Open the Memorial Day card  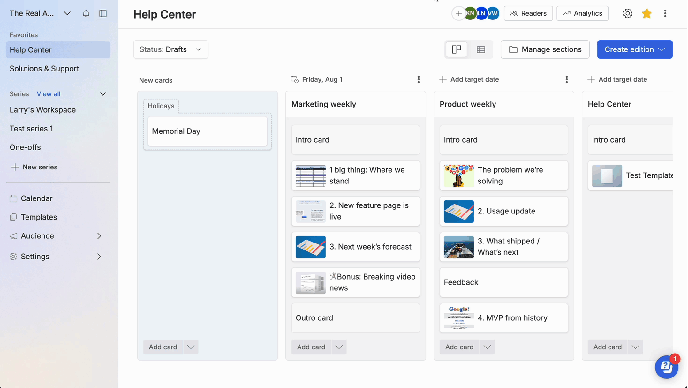207,131
